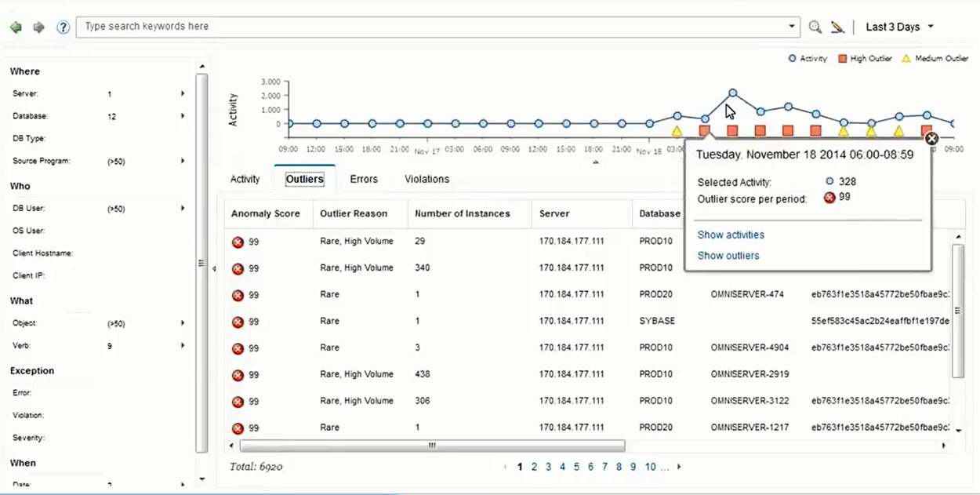This screenshot has width=980, height=495.
Task: Expand the Database filter arrow
Action: point(183,116)
